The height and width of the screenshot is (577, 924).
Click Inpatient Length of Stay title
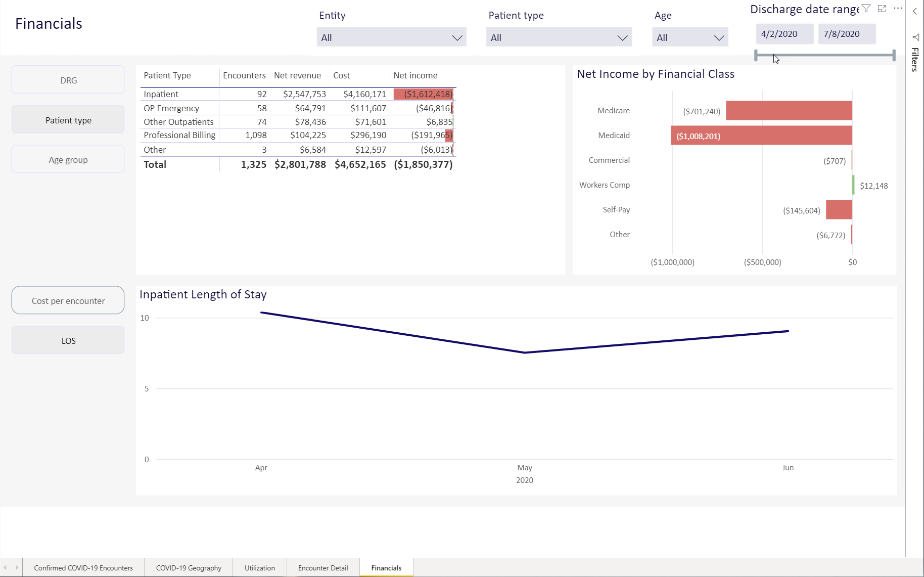[x=203, y=294]
